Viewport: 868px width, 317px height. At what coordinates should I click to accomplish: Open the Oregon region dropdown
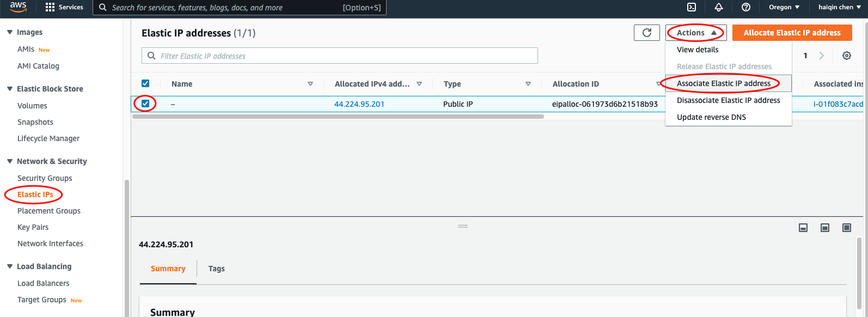pyautogui.click(x=784, y=7)
